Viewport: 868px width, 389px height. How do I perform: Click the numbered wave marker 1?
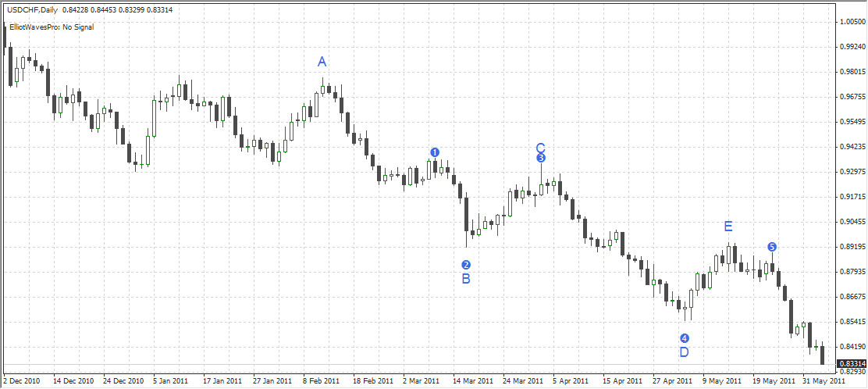coord(436,152)
